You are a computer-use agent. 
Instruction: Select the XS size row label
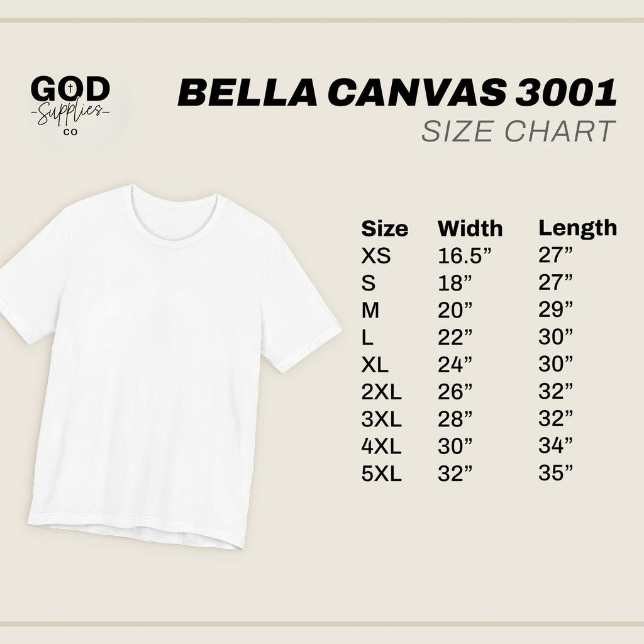[375, 256]
